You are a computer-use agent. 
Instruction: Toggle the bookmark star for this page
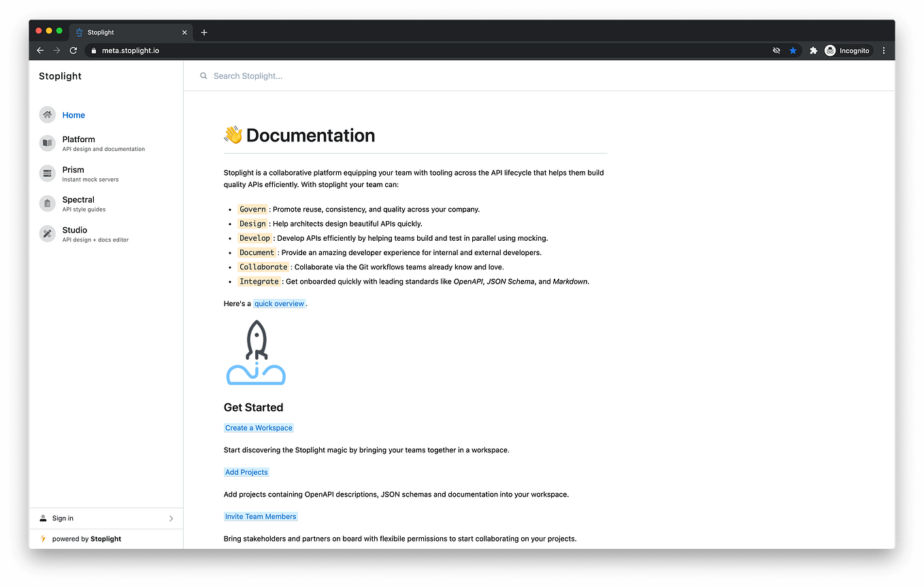(793, 50)
